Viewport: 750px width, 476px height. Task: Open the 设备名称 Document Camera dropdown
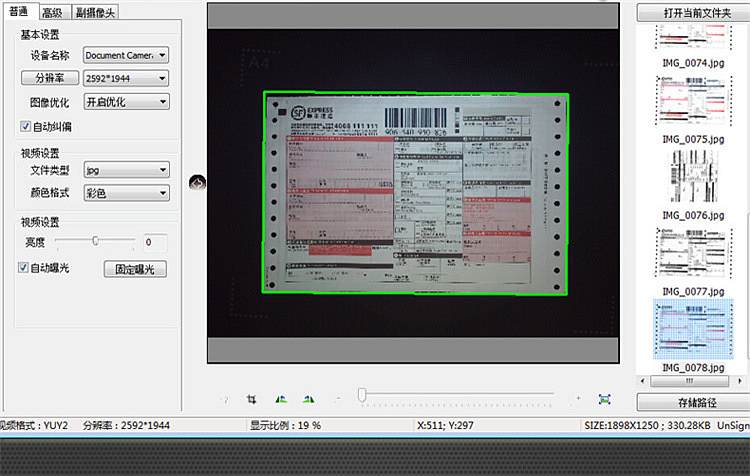click(x=126, y=55)
